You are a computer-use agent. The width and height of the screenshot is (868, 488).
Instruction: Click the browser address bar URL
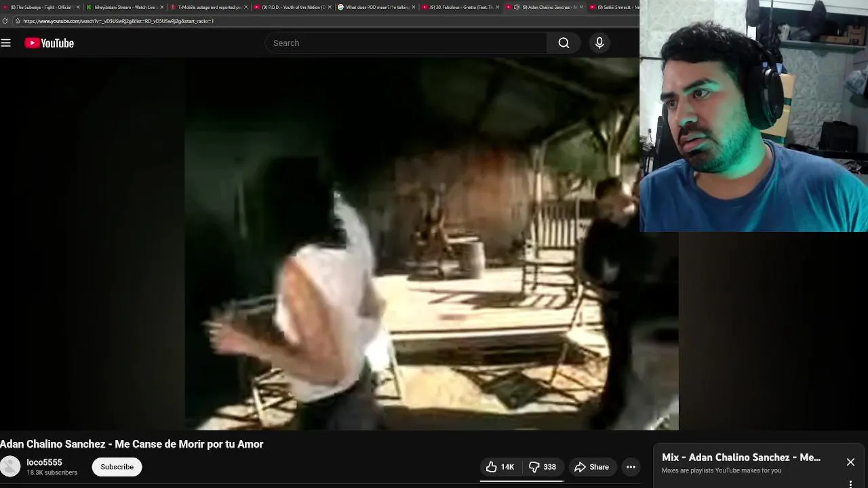(119, 21)
